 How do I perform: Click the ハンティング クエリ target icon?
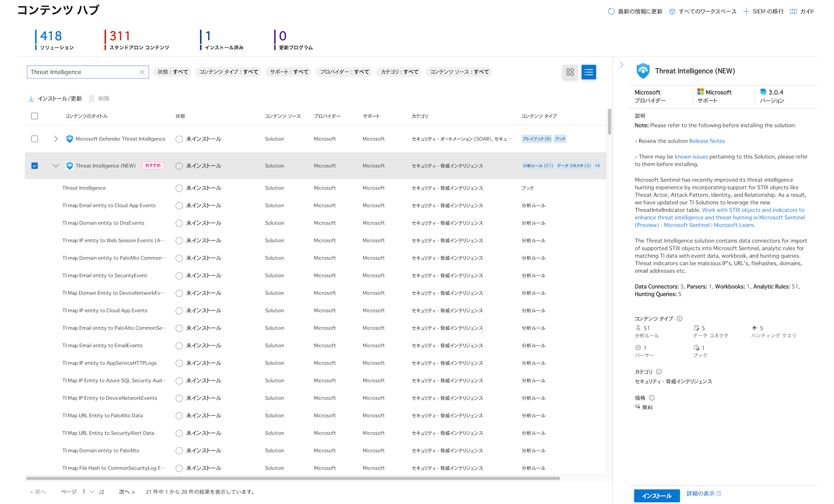click(x=754, y=328)
